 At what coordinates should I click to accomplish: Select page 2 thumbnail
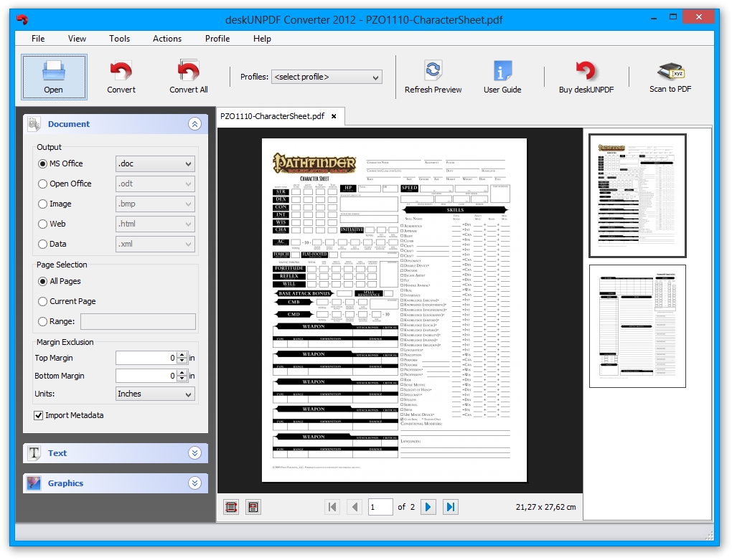(637, 326)
